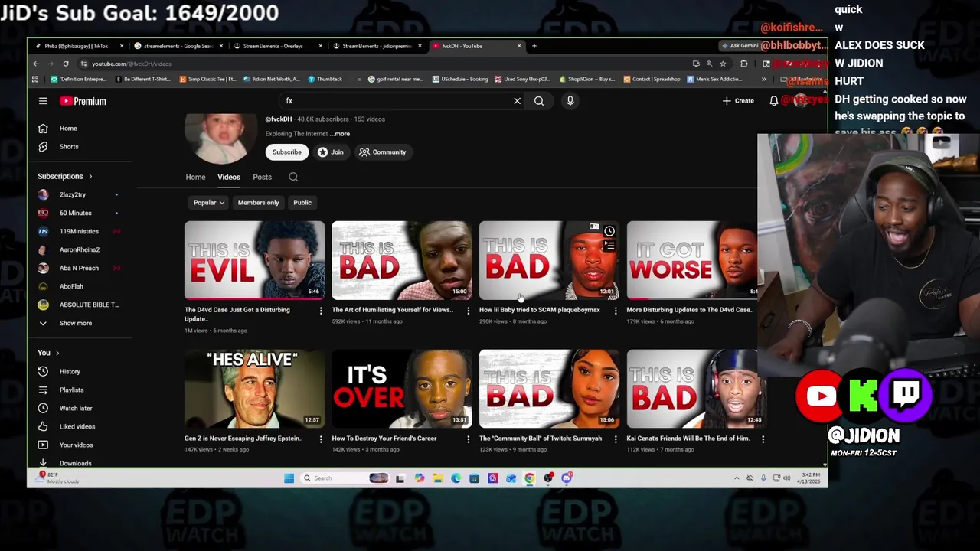Open options for lil Baby SCAM video
Screen dimensions: 980x551
(x=616, y=311)
